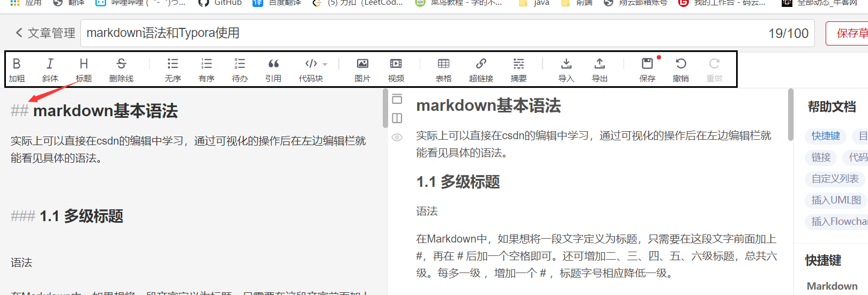This screenshot has height=295, width=868.
Task: Open the 链接 help tag
Action: (821, 157)
